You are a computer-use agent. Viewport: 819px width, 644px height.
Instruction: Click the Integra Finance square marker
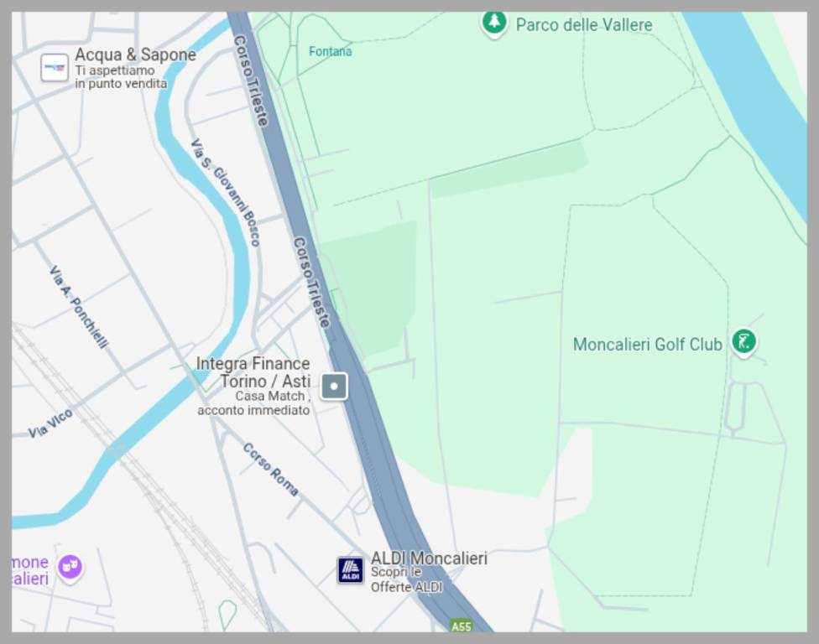334,386
